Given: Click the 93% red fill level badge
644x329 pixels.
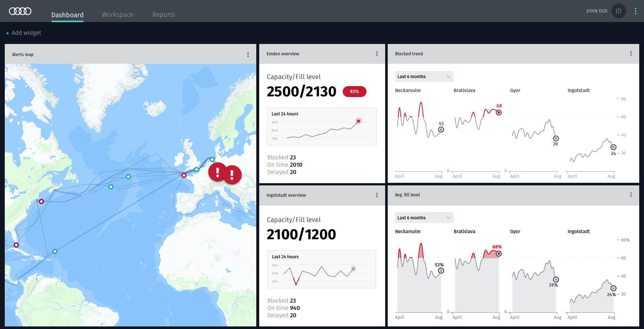Looking at the screenshot, I should 354,92.
